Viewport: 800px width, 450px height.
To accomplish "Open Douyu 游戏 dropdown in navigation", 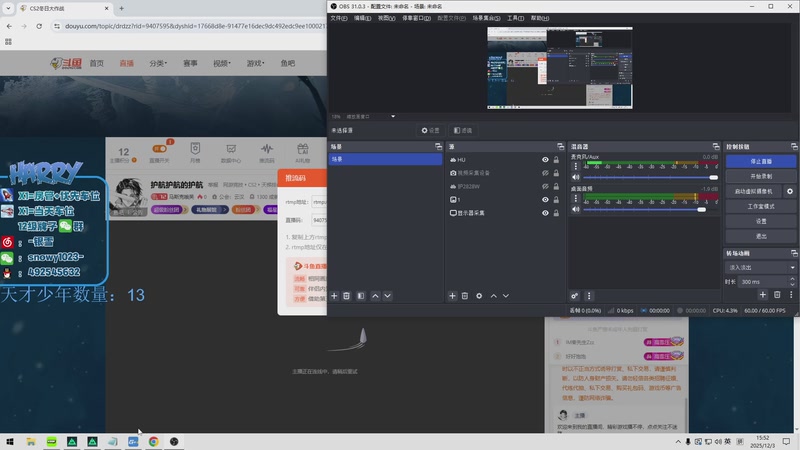I will pos(256,63).
